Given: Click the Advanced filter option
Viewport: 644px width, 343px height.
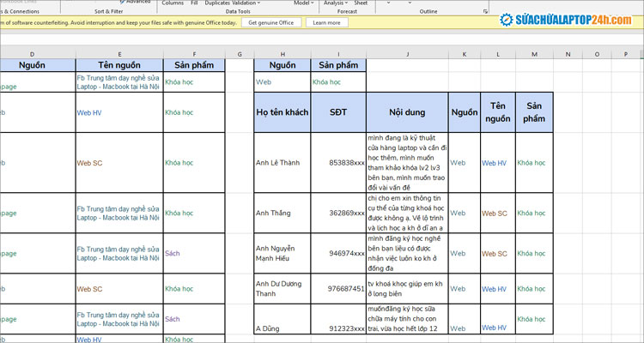Looking at the screenshot, I should [x=136, y=3].
